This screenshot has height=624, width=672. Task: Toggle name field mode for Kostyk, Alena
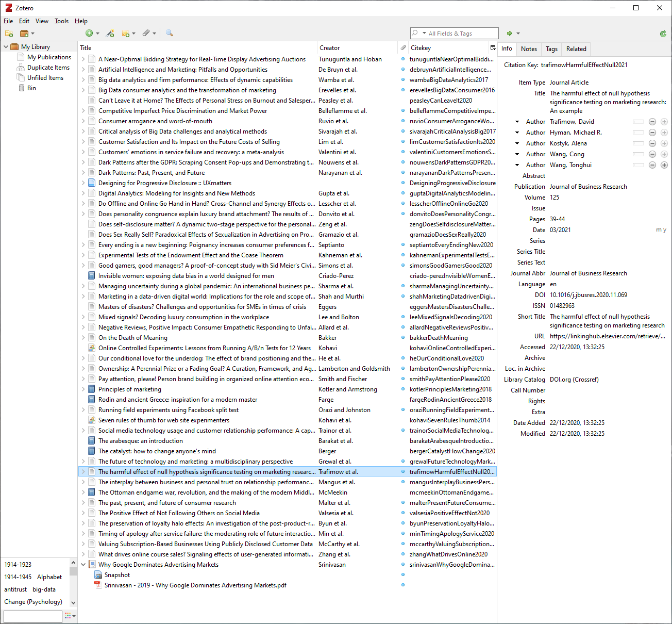click(639, 143)
